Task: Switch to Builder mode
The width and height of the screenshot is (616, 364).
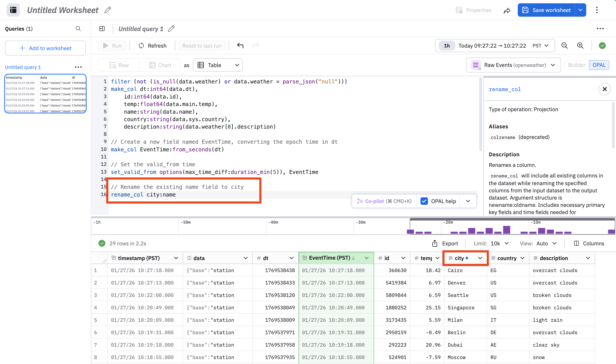Action: (x=576, y=65)
